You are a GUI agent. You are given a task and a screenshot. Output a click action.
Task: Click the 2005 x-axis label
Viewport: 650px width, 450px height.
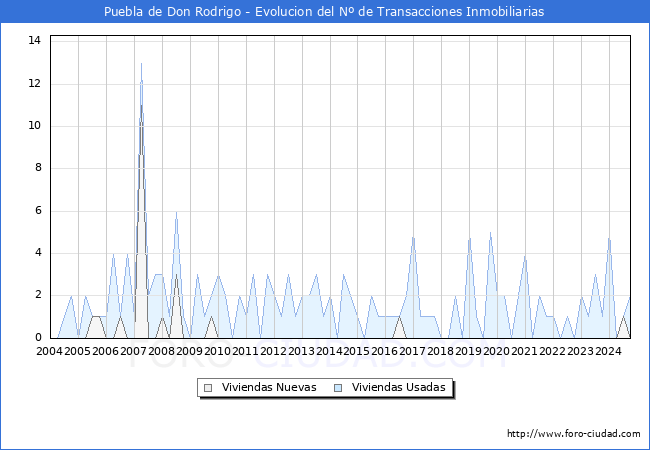(x=78, y=351)
